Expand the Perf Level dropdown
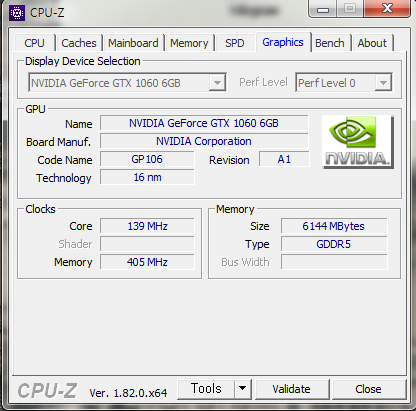This screenshot has width=416, height=411. tap(383, 82)
